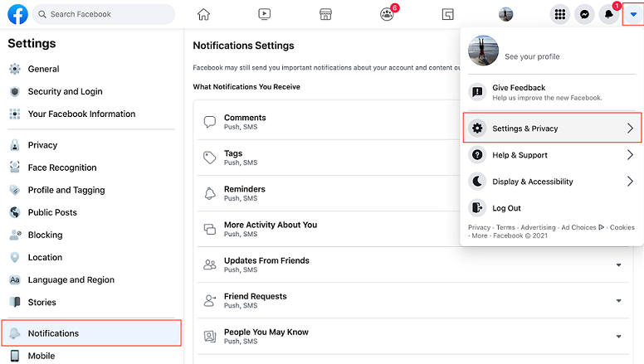Open Profile and Tagging settings
The width and height of the screenshot is (644, 364).
pyautogui.click(x=91, y=190)
